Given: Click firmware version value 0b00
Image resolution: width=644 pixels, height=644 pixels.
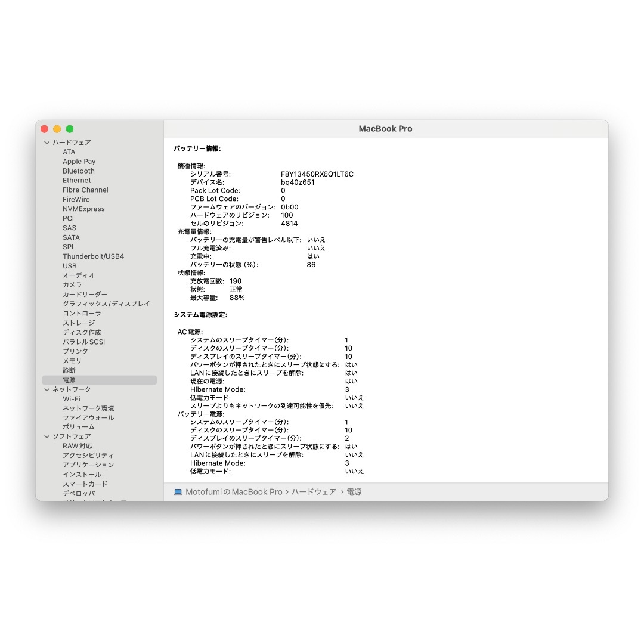Looking at the screenshot, I should 290,207.
